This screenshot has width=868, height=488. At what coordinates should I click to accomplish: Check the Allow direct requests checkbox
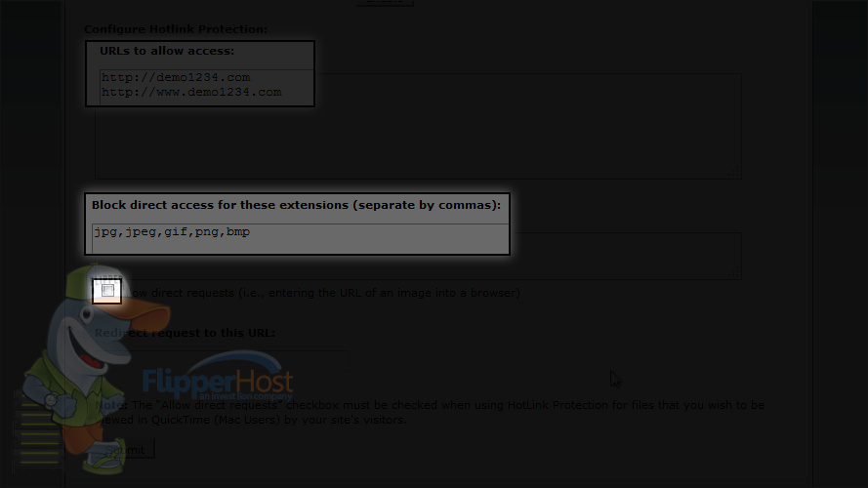(107, 291)
